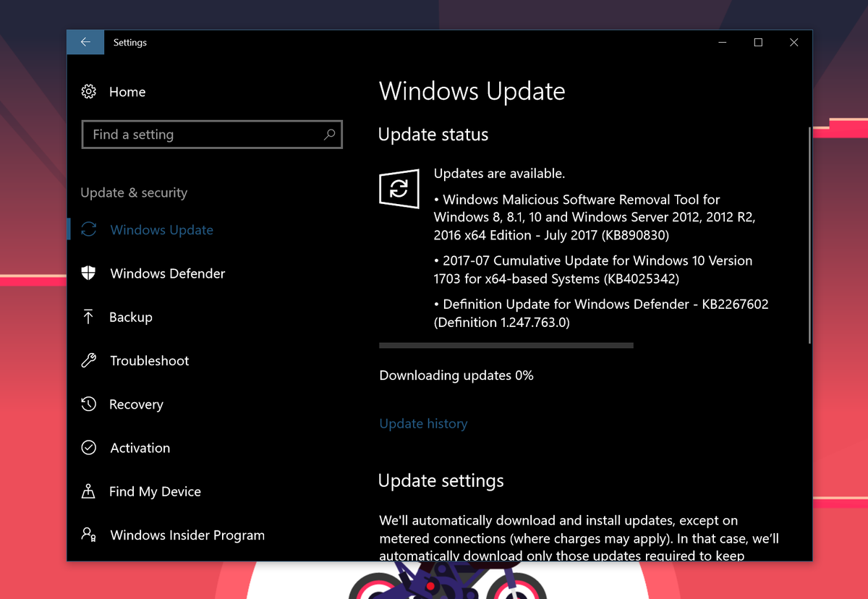Image resolution: width=868 pixels, height=599 pixels.
Task: Open Update history
Action: 423,423
